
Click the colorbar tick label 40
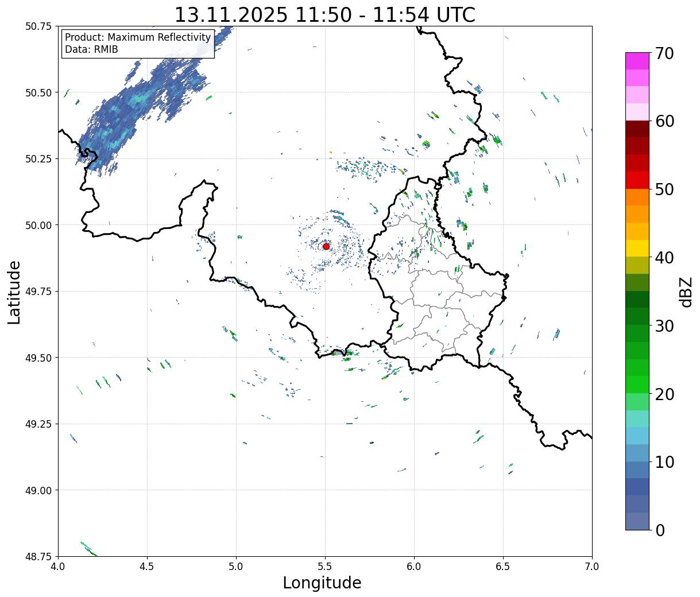pos(664,258)
